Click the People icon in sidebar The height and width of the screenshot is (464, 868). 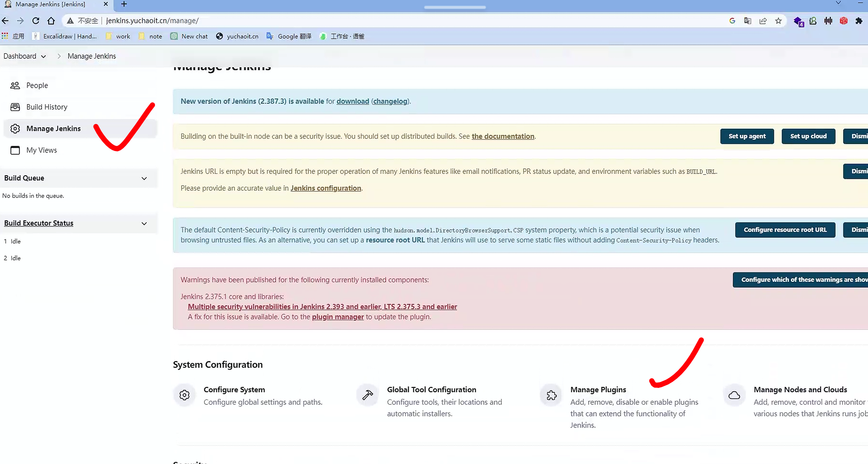click(15, 85)
